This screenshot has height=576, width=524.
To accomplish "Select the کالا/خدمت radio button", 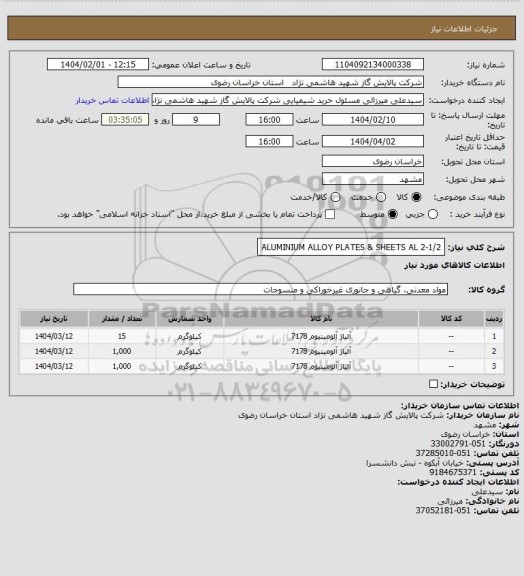I will (x=335, y=197).
